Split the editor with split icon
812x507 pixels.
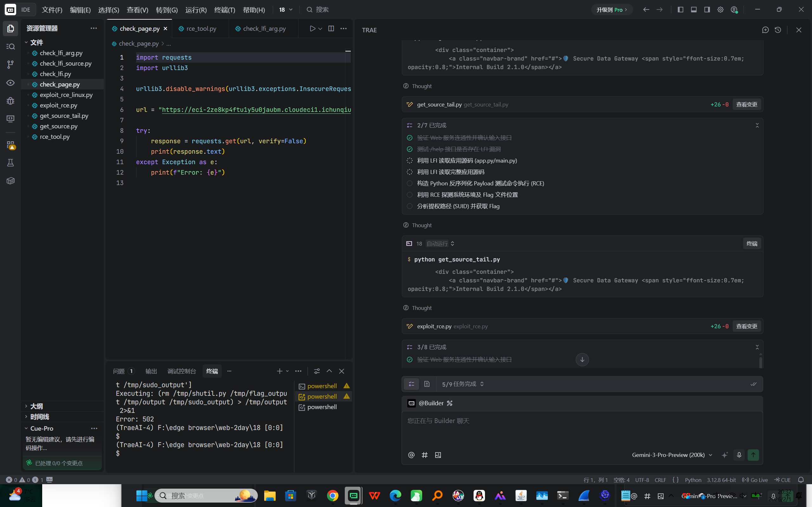tap(331, 29)
